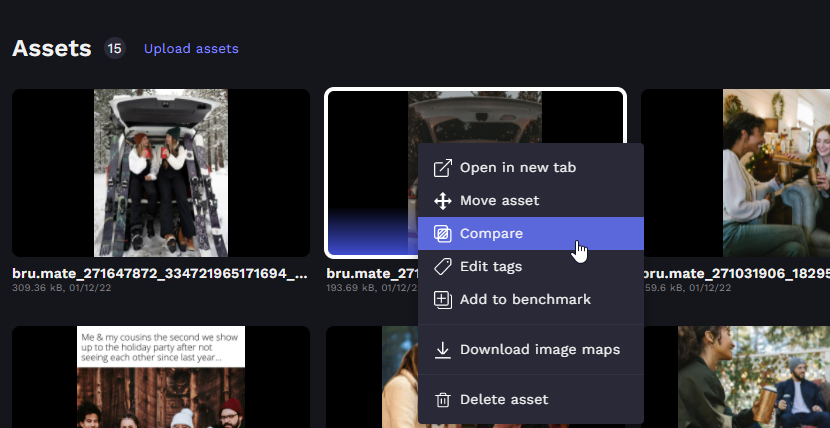This screenshot has height=428, width=830.
Task: Click the Assets heading
Action: tap(52, 48)
